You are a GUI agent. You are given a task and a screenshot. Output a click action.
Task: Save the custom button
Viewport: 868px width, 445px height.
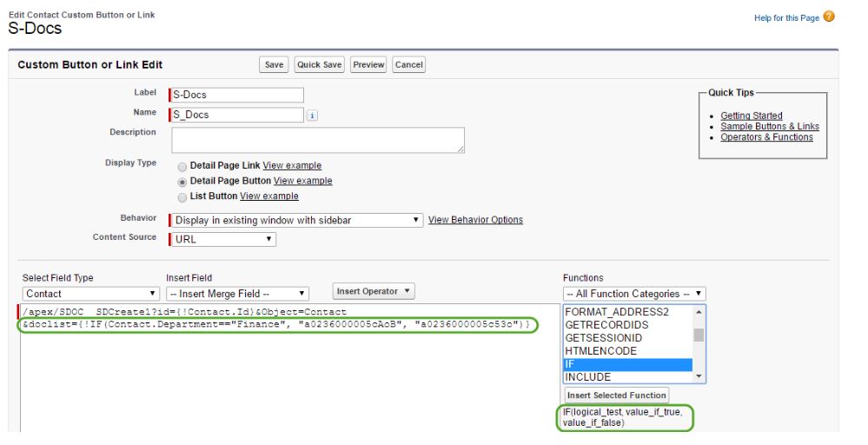tap(274, 65)
